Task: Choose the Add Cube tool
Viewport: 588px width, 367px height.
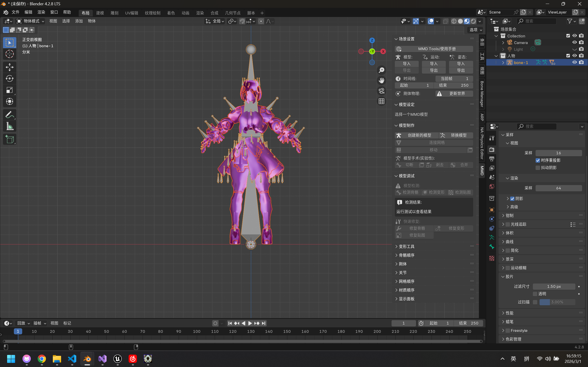Action: click(x=9, y=139)
